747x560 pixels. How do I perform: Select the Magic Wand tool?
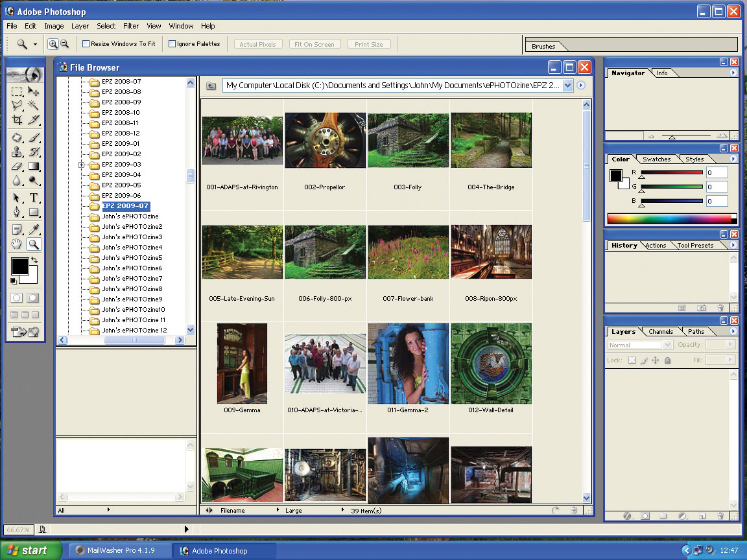pyautogui.click(x=34, y=106)
